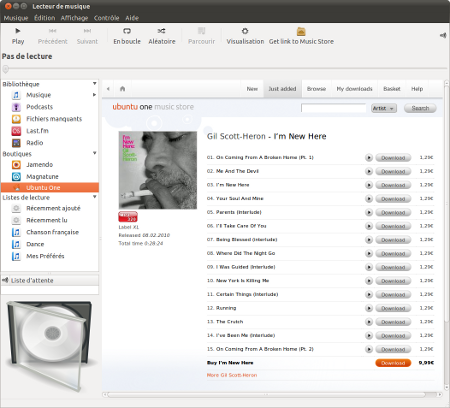Viewport: 450px width, 408px height.
Task: Preview track 10 New York Is Killing Me
Action: tap(369, 281)
